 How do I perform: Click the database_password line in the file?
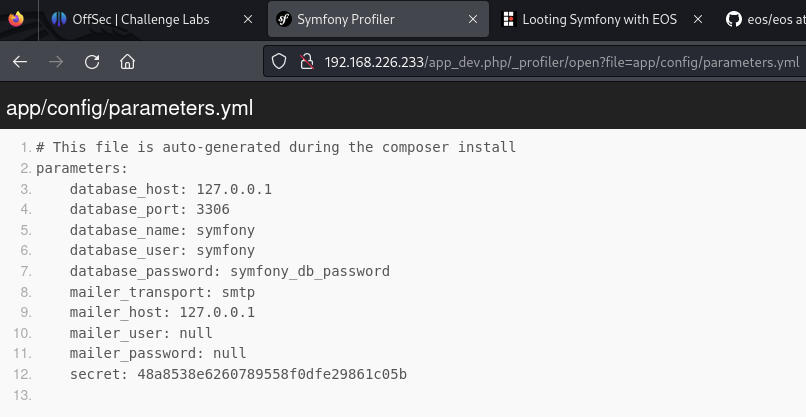229,271
